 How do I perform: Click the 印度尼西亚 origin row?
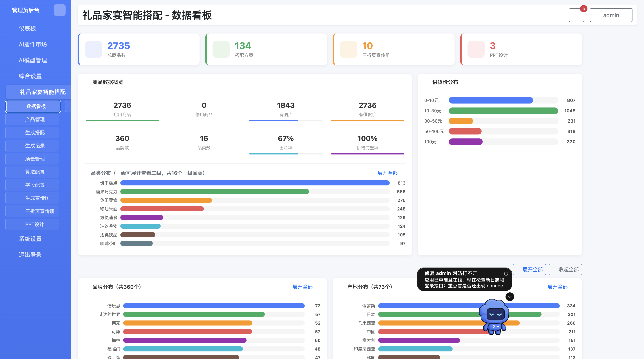pos(464,349)
